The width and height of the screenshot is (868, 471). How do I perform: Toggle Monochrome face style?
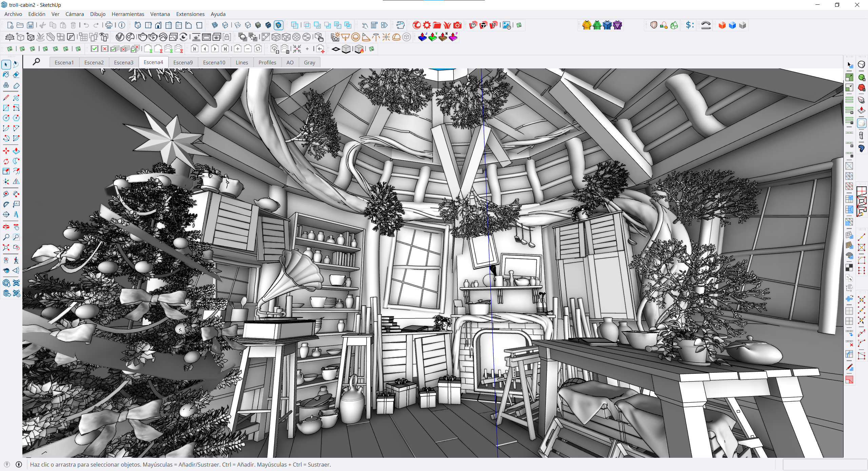[278, 25]
